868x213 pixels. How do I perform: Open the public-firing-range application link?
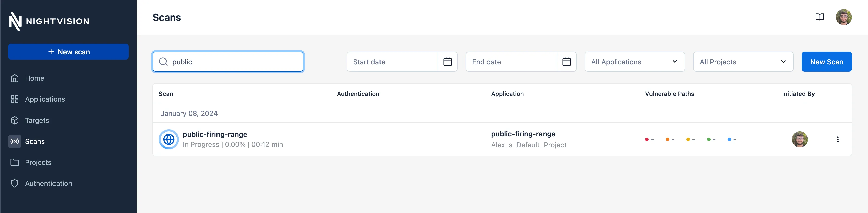click(523, 134)
